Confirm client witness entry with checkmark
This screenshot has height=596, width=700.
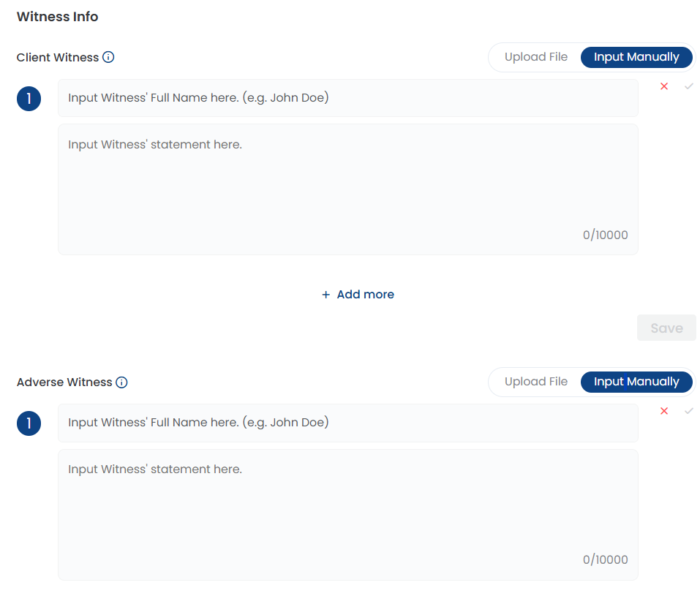(x=689, y=86)
